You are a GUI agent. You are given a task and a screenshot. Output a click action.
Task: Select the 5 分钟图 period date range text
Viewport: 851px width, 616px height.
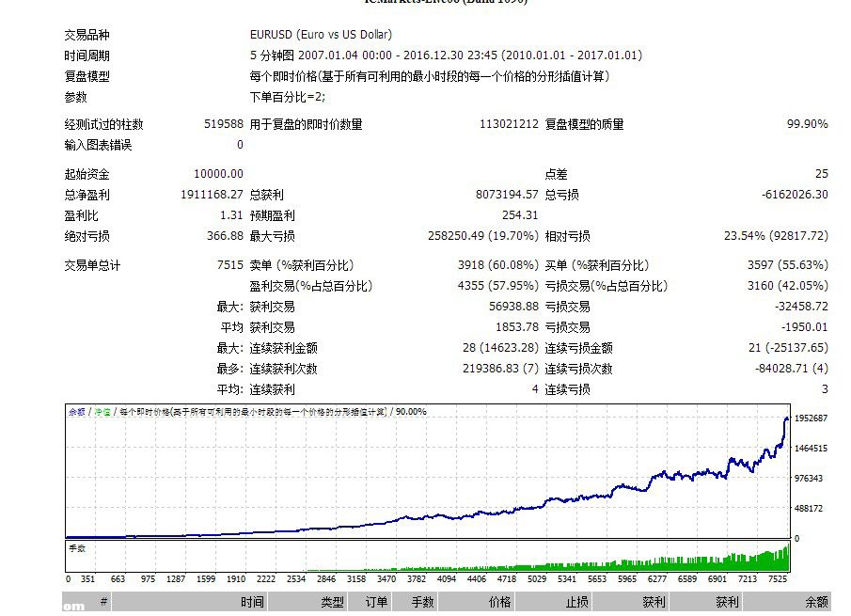pos(446,55)
